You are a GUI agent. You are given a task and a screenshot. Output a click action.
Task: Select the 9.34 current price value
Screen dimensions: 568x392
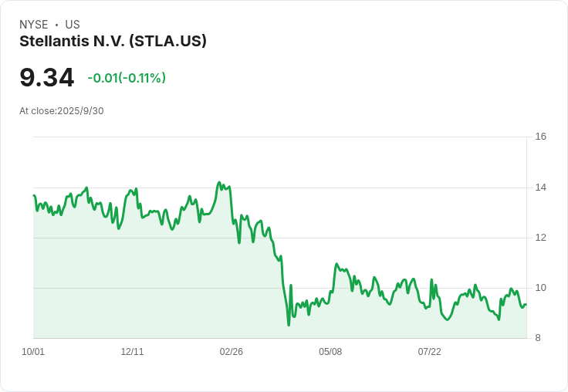coord(47,77)
